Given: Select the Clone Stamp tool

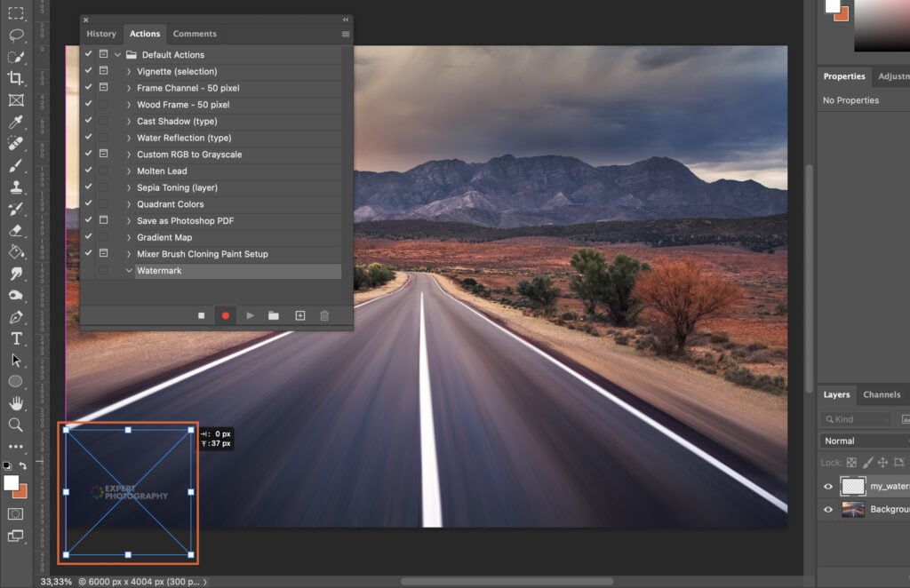Looking at the screenshot, I should [x=18, y=187].
